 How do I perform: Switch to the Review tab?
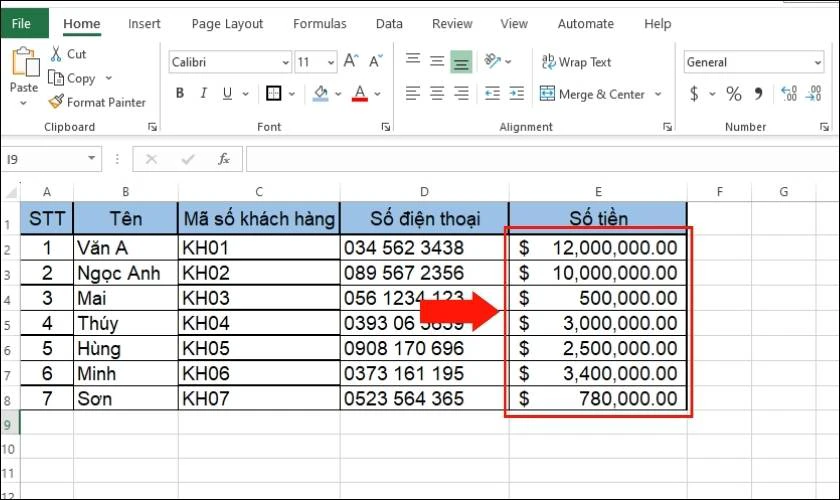click(452, 24)
